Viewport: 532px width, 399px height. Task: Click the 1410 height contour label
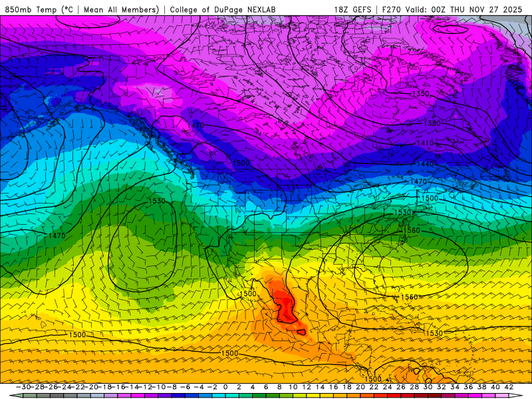425,143
